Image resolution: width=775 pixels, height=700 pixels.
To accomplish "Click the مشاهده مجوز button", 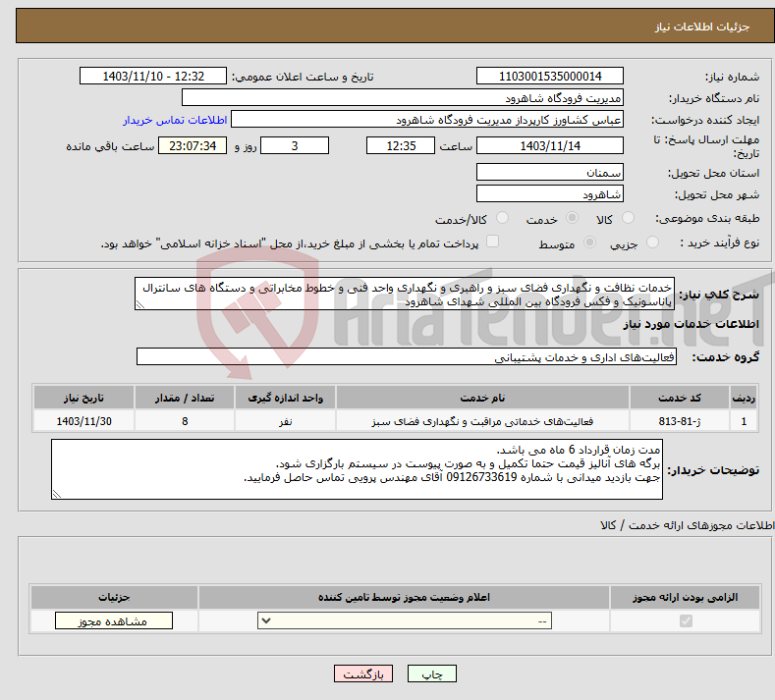I will 114,620.
